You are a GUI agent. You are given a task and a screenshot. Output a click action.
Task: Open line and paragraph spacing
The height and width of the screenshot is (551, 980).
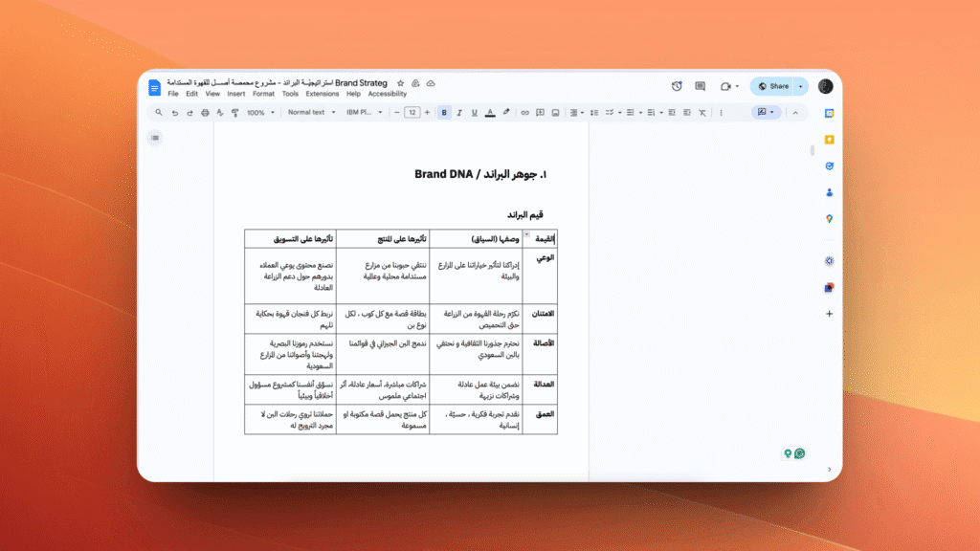pyautogui.click(x=594, y=113)
